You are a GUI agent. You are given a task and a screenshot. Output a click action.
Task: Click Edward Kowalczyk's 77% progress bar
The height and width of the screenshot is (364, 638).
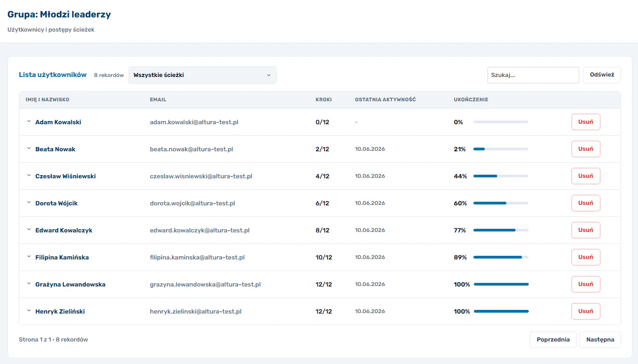point(501,230)
